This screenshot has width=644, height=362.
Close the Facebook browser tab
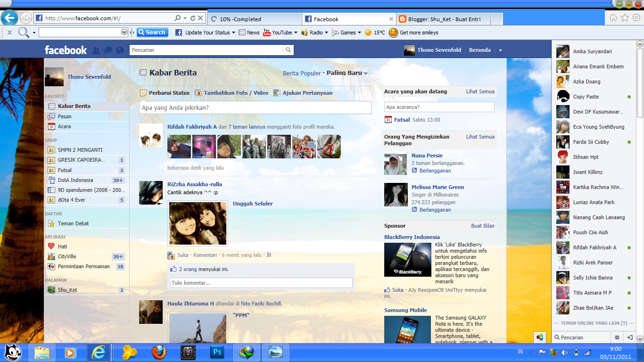[391, 19]
